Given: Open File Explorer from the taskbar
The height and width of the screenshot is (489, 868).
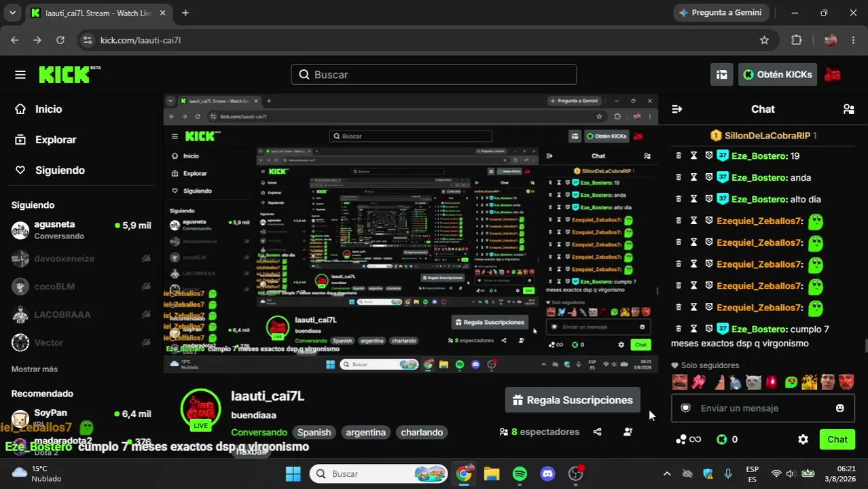Looking at the screenshot, I should (x=492, y=473).
